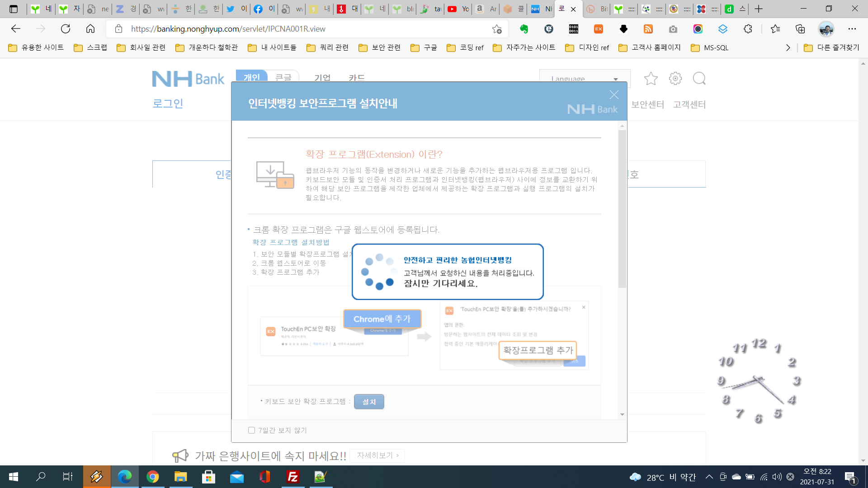Click the TouchEn EX extension icon
This screenshot has height=488, width=868.
[599, 29]
